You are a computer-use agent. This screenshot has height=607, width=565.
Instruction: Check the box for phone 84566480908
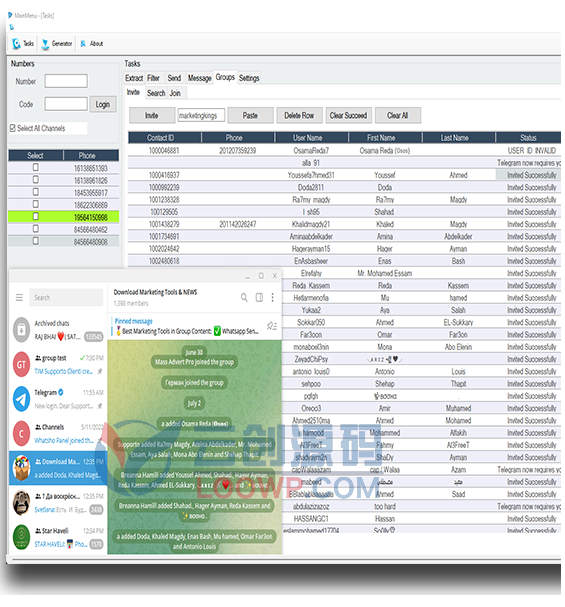pyautogui.click(x=36, y=241)
